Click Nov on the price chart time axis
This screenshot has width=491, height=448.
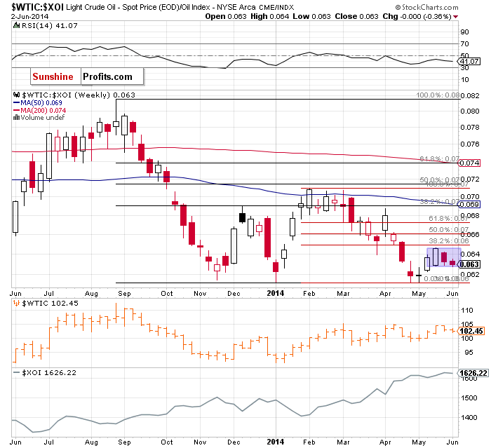[200, 294]
